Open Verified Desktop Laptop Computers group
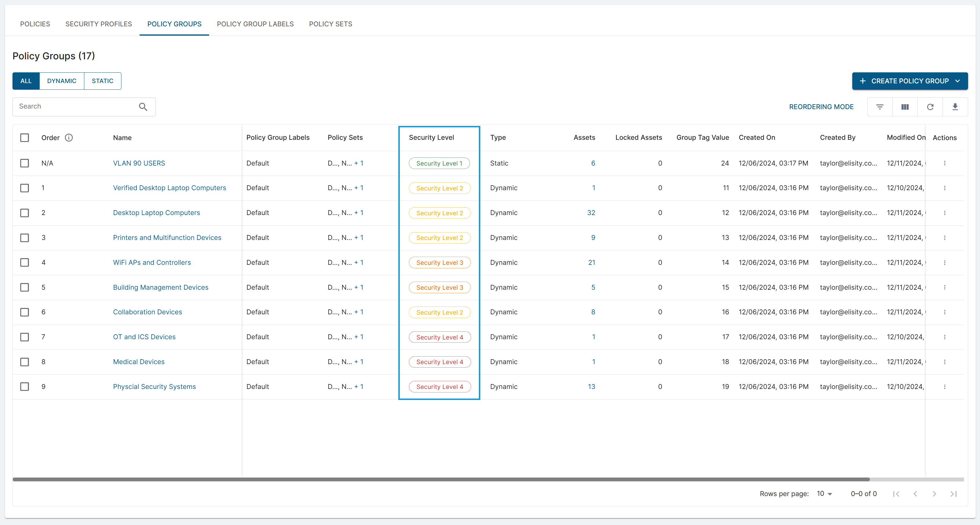980x525 pixels. pyautogui.click(x=169, y=188)
